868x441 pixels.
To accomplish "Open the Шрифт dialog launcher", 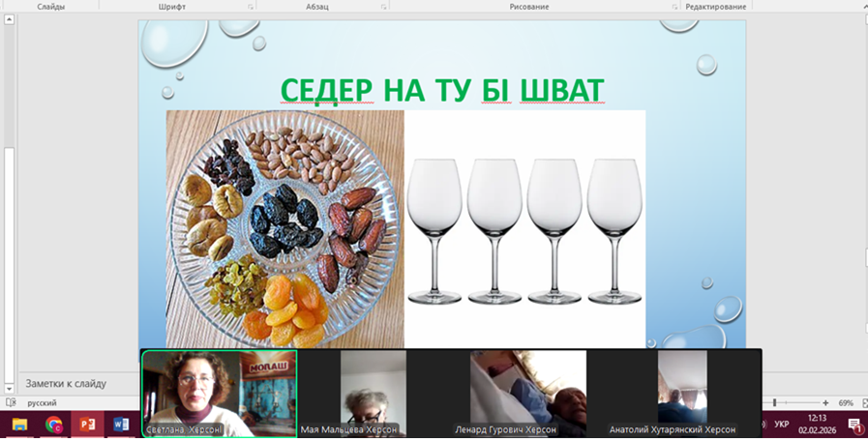I will [251, 7].
